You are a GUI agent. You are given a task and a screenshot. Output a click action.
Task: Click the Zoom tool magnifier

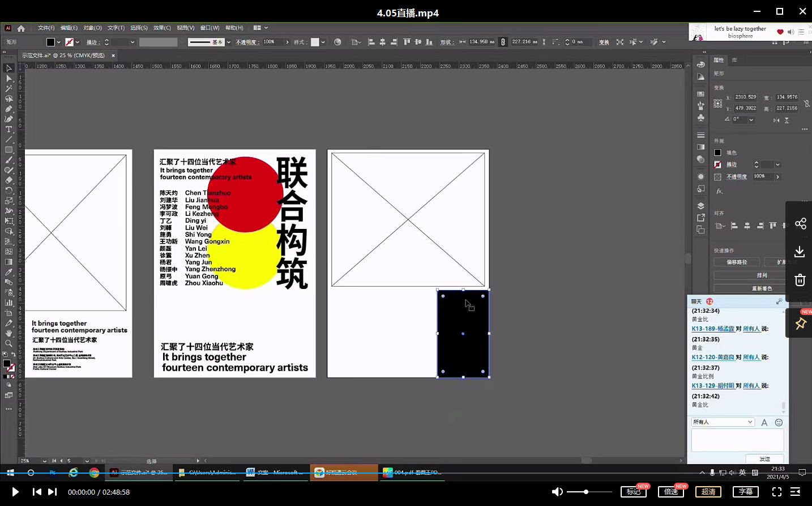8,343
